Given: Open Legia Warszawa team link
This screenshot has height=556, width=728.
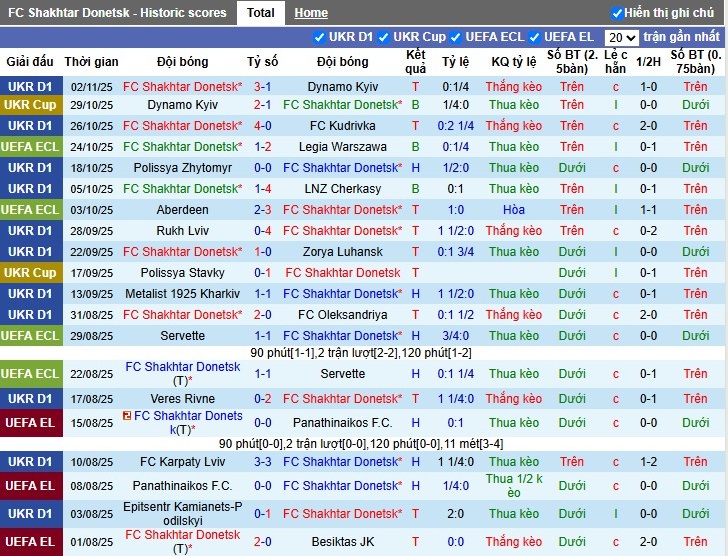Looking at the screenshot, I should [343, 147].
